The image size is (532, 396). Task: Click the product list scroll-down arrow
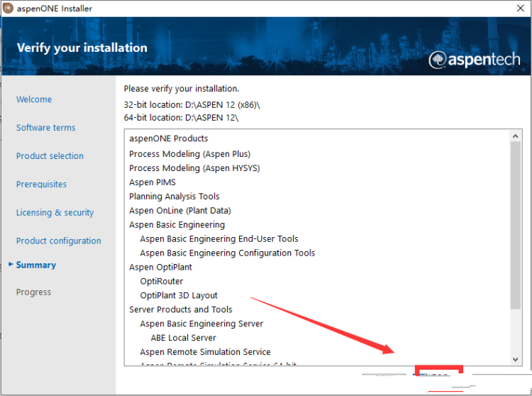[516, 359]
